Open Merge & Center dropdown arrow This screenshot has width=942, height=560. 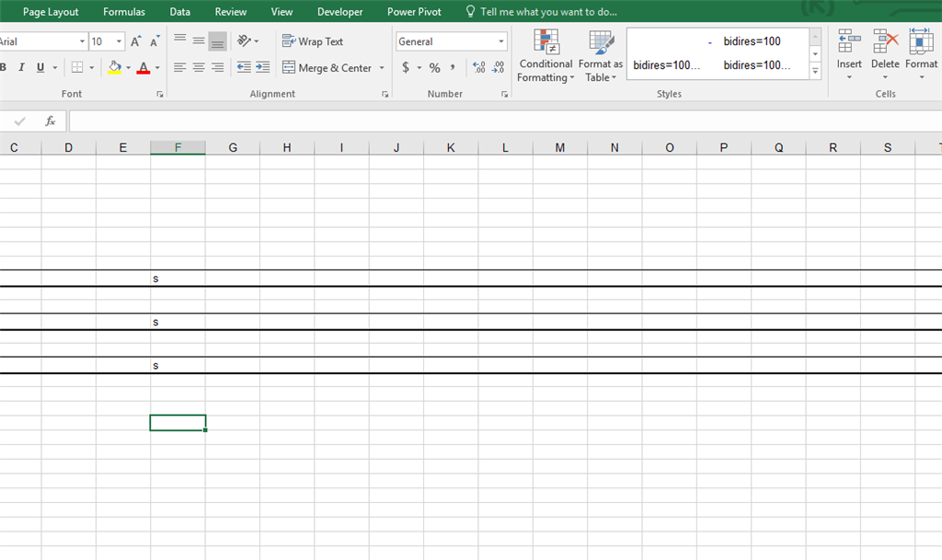tap(382, 68)
